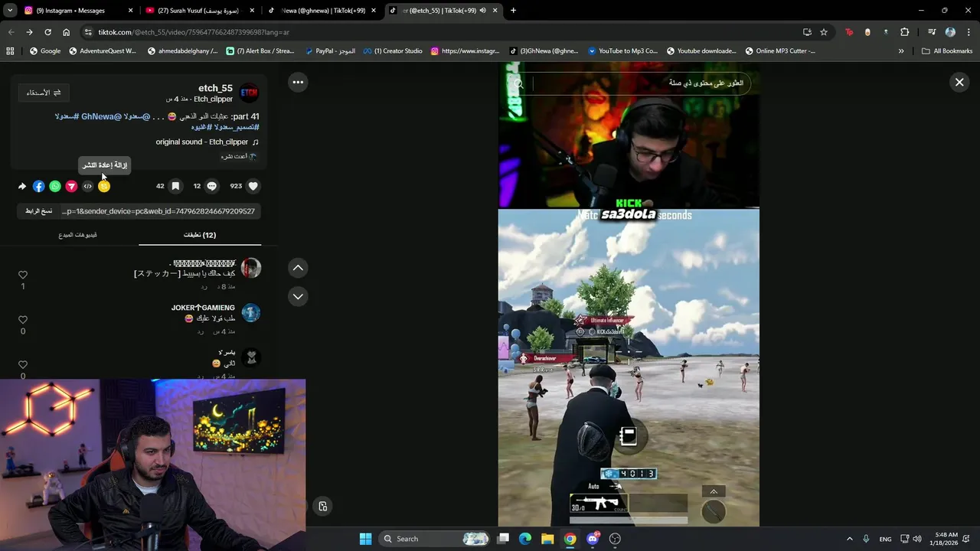
Task: Open the Creator Studio bookmark
Action: [393, 51]
